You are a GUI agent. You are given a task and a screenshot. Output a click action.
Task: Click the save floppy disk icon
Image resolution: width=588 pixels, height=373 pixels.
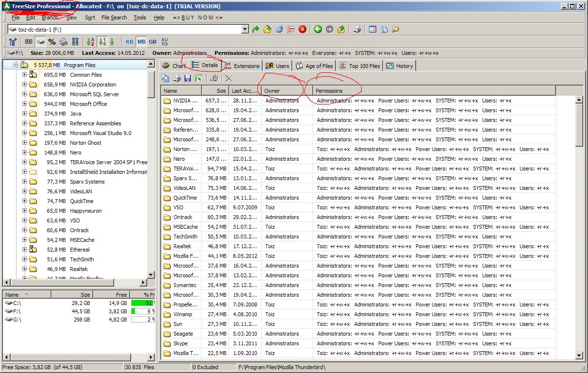pos(188,78)
